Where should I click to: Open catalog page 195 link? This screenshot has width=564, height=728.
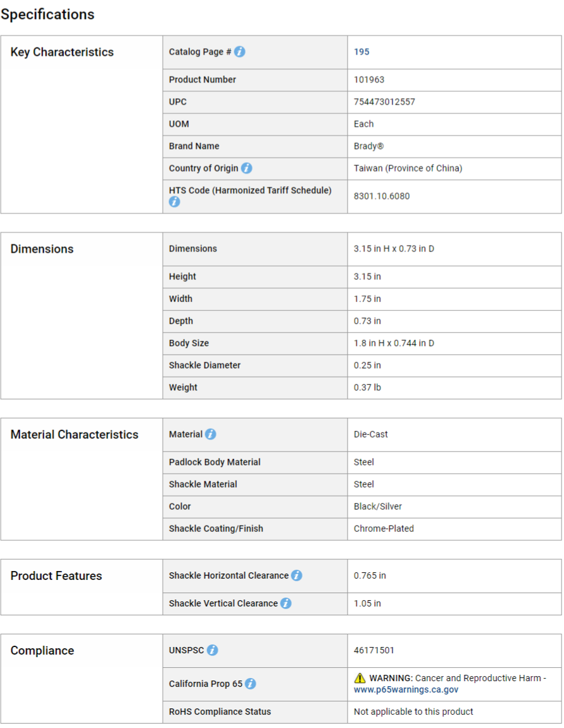tap(361, 52)
